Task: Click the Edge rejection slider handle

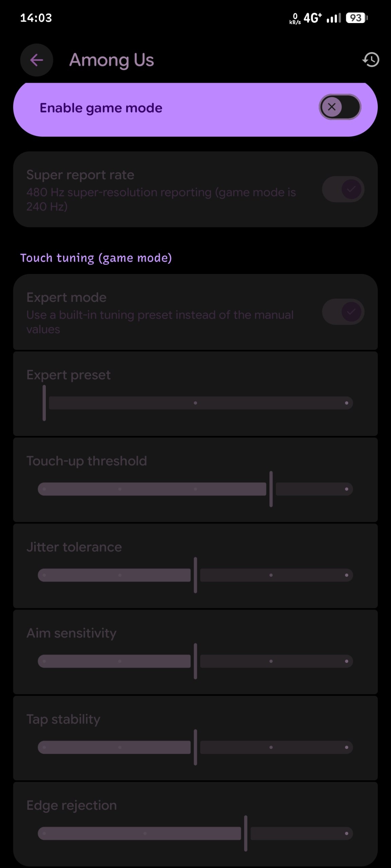Action: (246, 833)
